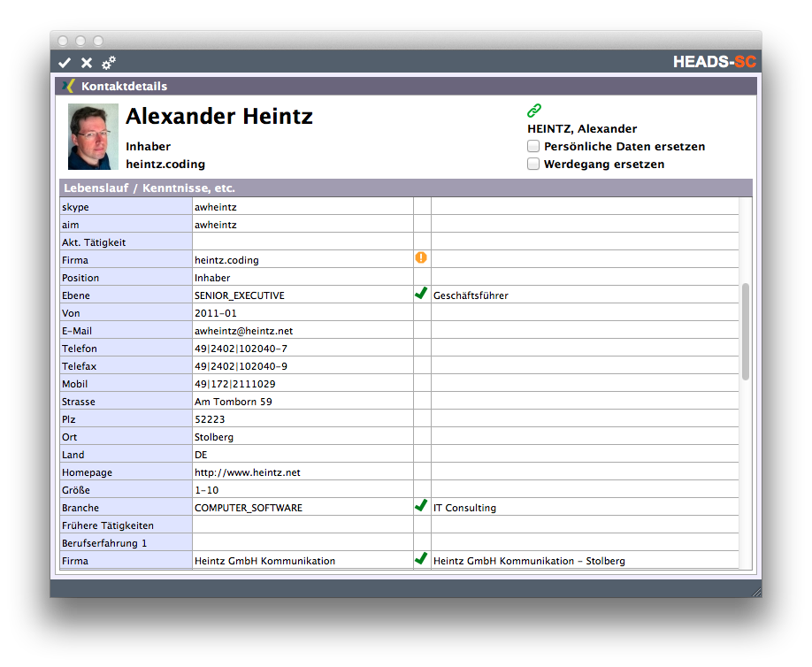Select the COMPUTER_SOFTWARE cell
The width and height of the screenshot is (812, 667).
303,508
